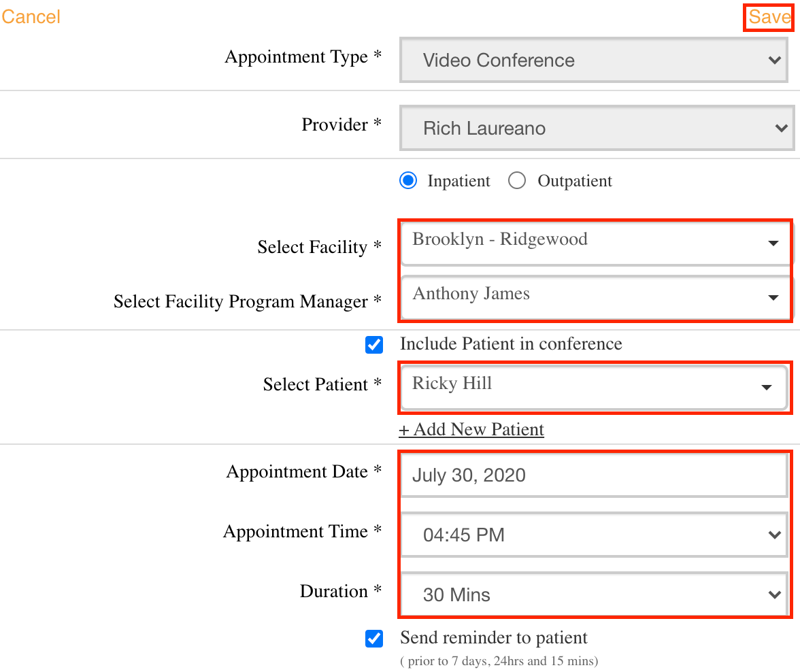Screen dimensions: 800x672
Task: Click the Add New Patient link
Action: [471, 430]
